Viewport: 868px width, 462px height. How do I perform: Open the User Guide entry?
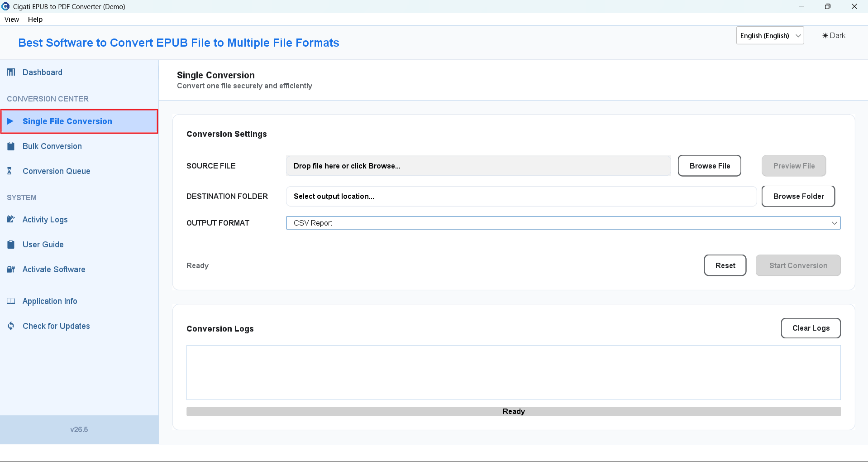(x=79, y=245)
